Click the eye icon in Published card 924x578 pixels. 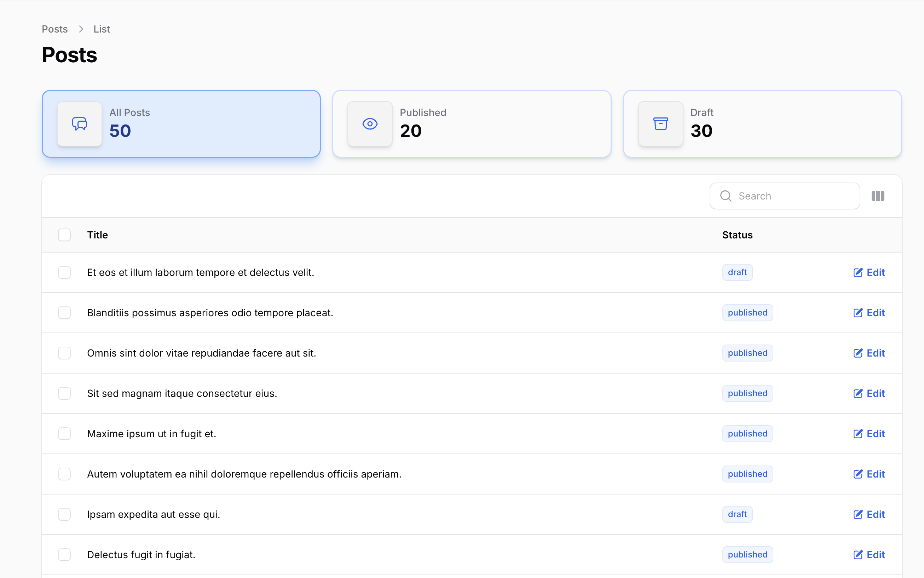tap(370, 124)
